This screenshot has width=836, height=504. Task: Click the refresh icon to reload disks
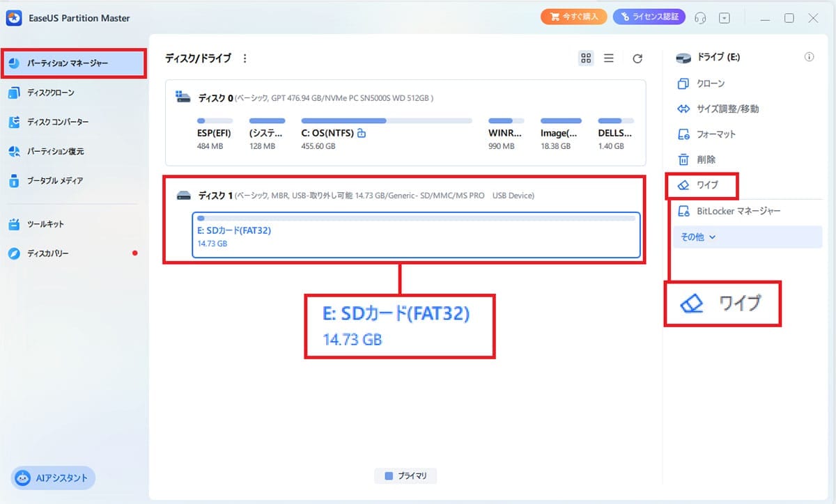pyautogui.click(x=637, y=58)
